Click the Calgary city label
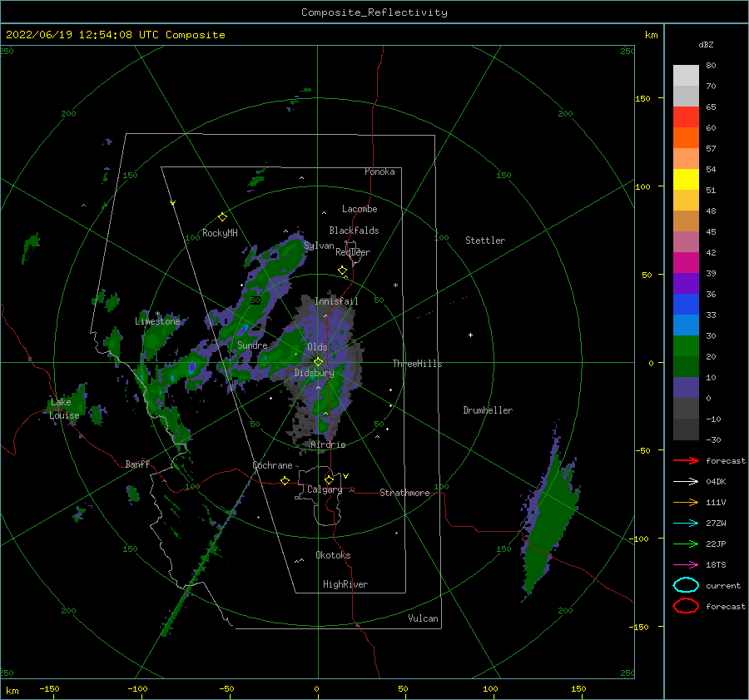Image resolution: width=749 pixels, height=700 pixels. [x=325, y=489]
